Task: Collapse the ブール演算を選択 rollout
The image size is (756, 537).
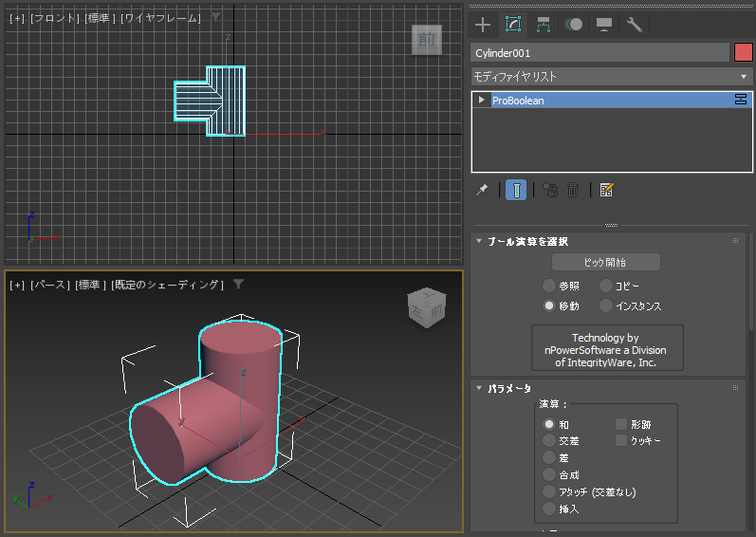Action: [479, 241]
